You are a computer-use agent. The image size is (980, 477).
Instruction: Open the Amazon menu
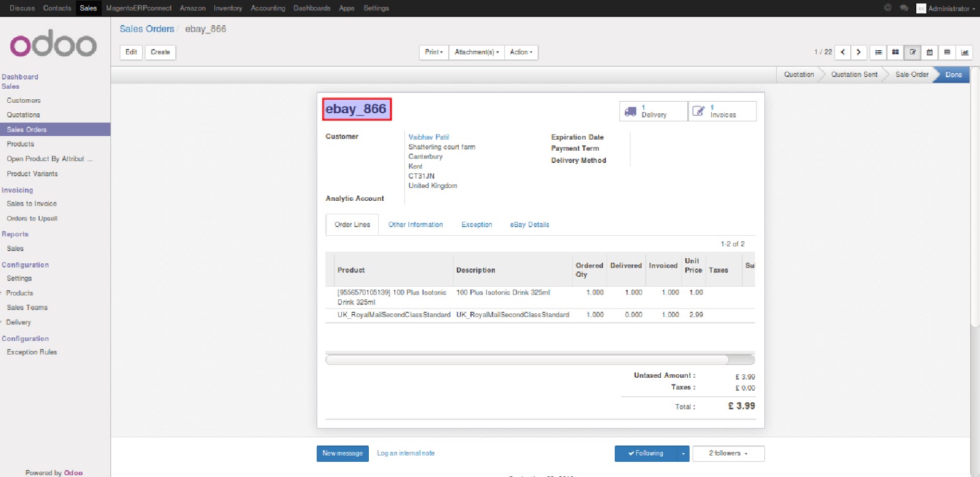coord(192,8)
